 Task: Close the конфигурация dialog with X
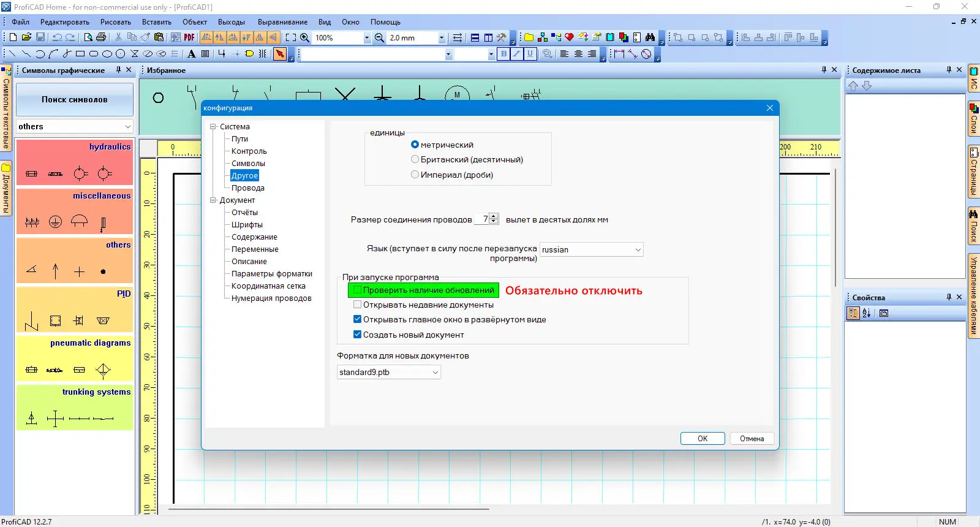point(770,108)
